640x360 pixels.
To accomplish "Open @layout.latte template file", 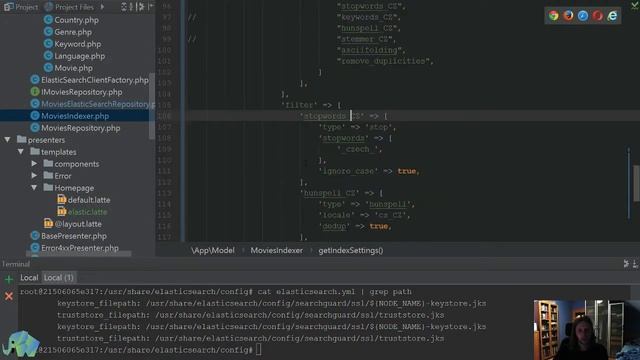I will 78,224.
